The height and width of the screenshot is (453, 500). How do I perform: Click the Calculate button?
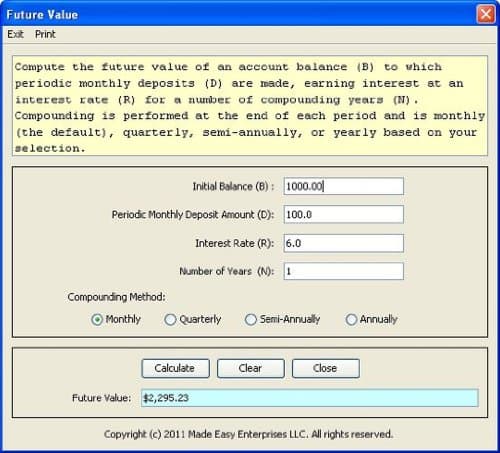[175, 368]
